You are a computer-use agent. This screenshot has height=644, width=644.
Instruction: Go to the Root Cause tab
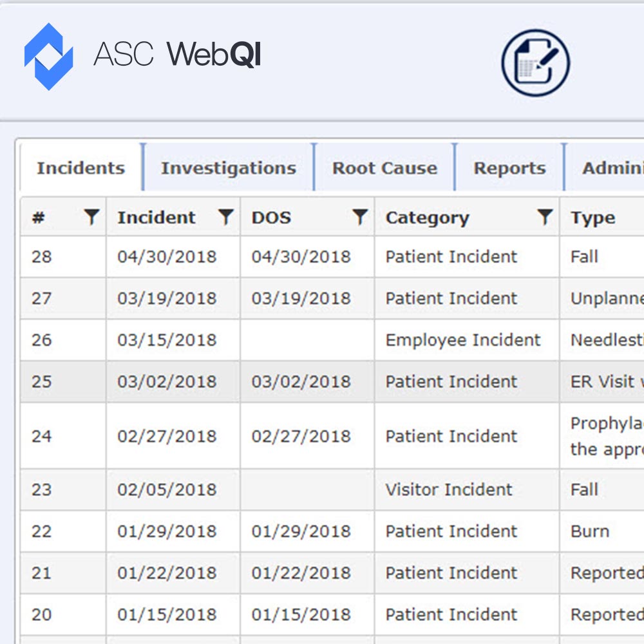click(384, 168)
